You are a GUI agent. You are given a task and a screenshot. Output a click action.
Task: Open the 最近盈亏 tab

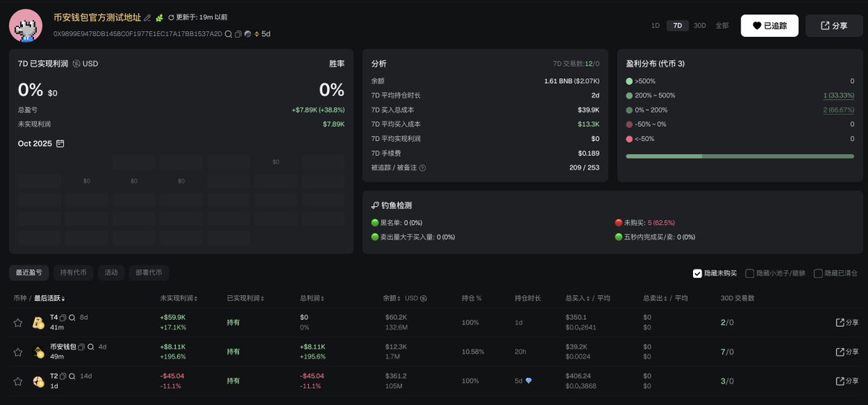point(30,273)
